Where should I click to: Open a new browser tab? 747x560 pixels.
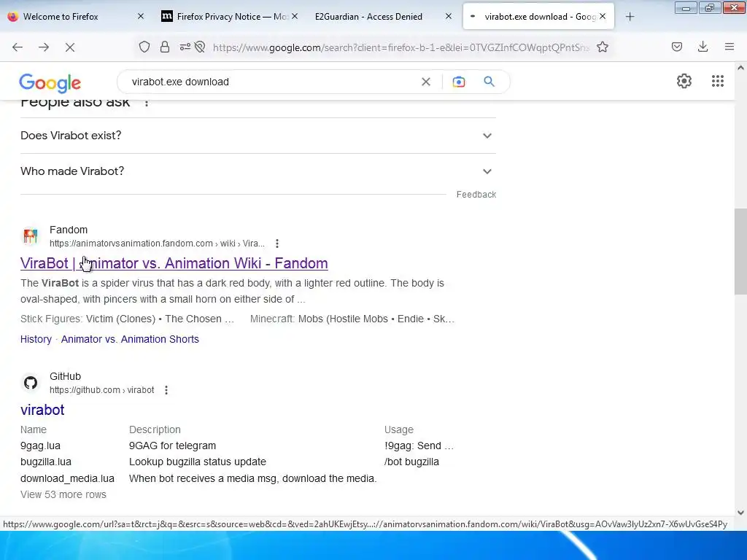coord(630,17)
